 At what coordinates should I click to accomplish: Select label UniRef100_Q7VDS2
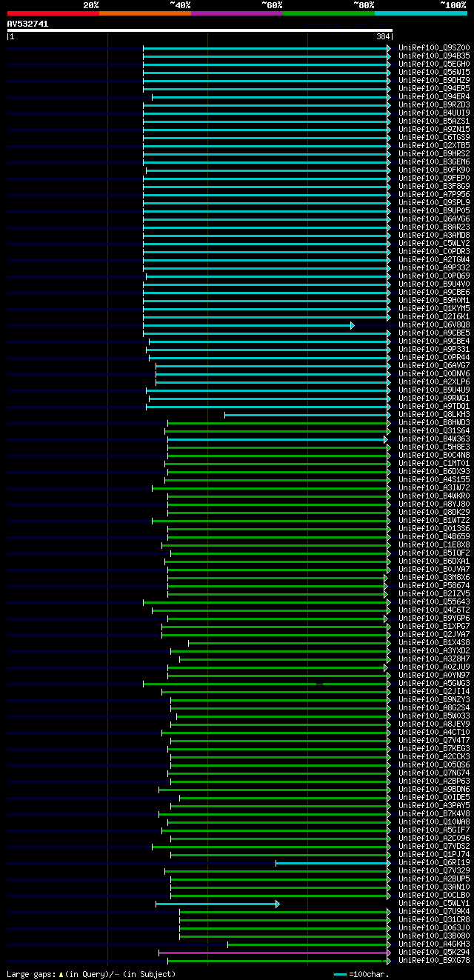pos(434,847)
